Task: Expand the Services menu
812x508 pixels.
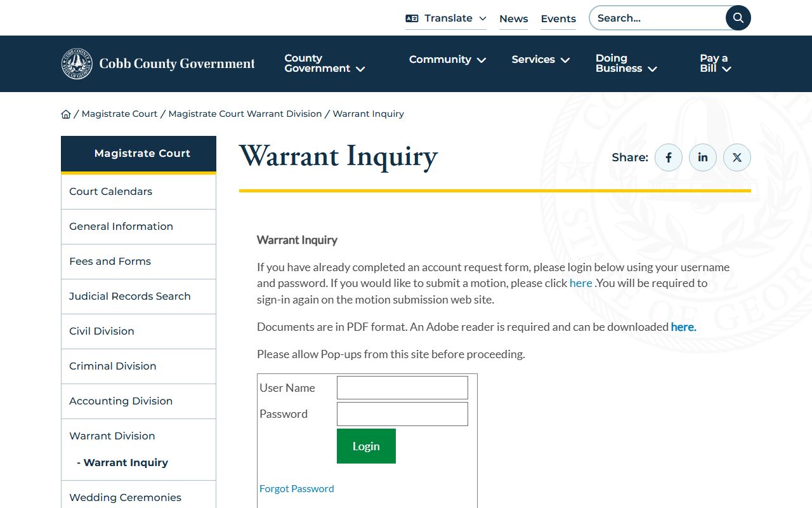Action: tap(541, 60)
